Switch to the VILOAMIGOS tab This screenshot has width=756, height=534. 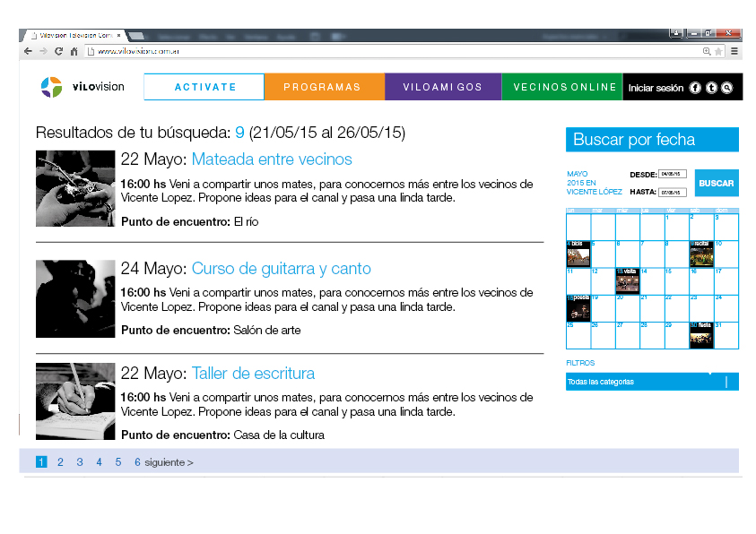coord(443,87)
